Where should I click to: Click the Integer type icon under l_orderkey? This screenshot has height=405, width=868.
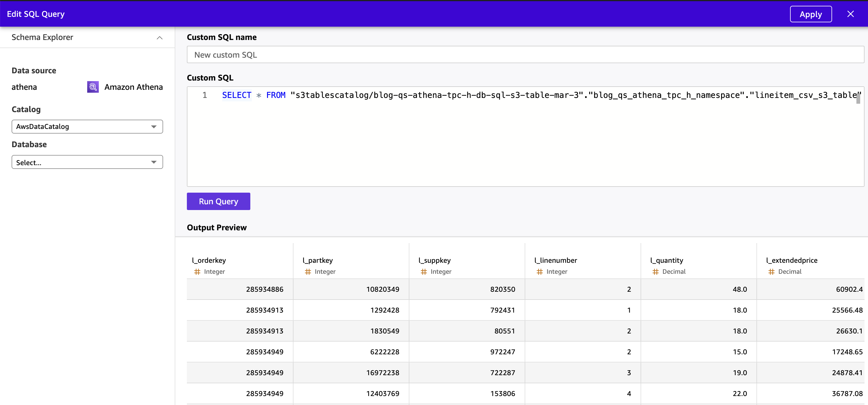197,271
